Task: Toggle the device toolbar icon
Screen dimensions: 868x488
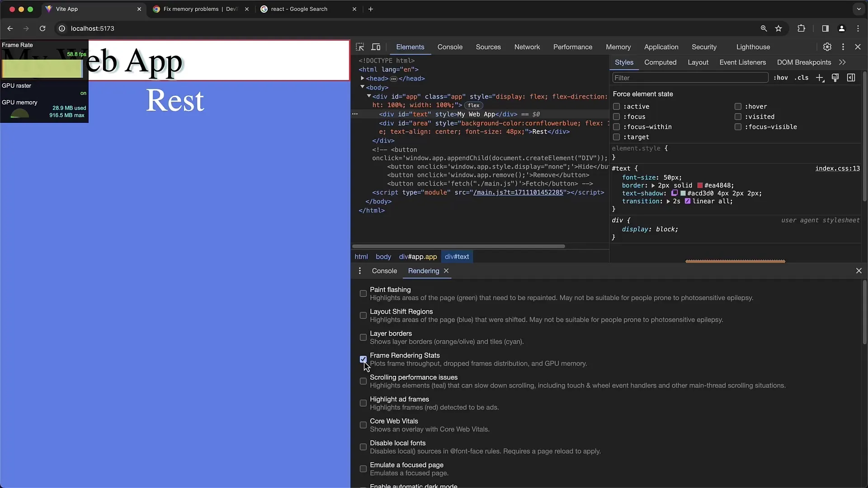Action: (376, 47)
